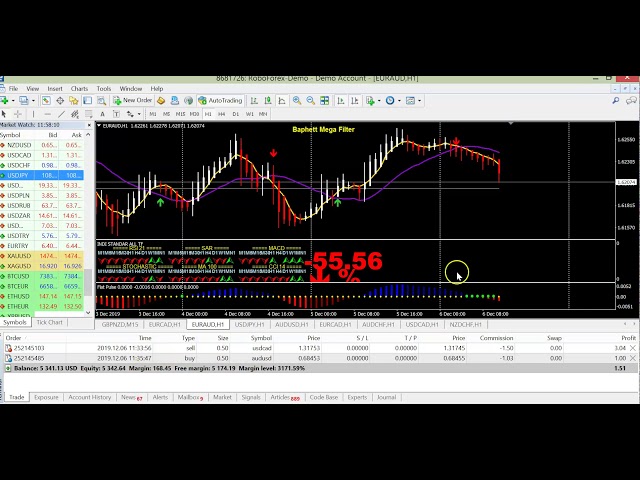Viewport: 640px width, 480px height.
Task: Open the Charts menu
Action: (79, 88)
